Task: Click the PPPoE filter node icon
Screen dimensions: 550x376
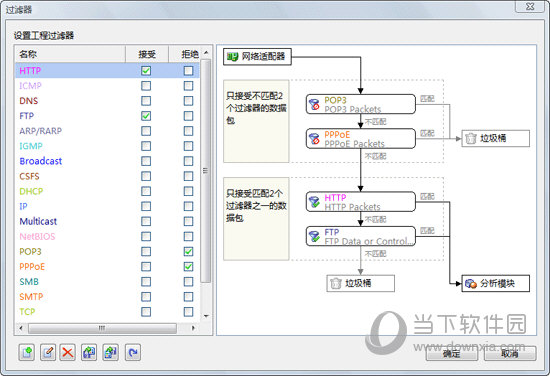Action: (314, 139)
